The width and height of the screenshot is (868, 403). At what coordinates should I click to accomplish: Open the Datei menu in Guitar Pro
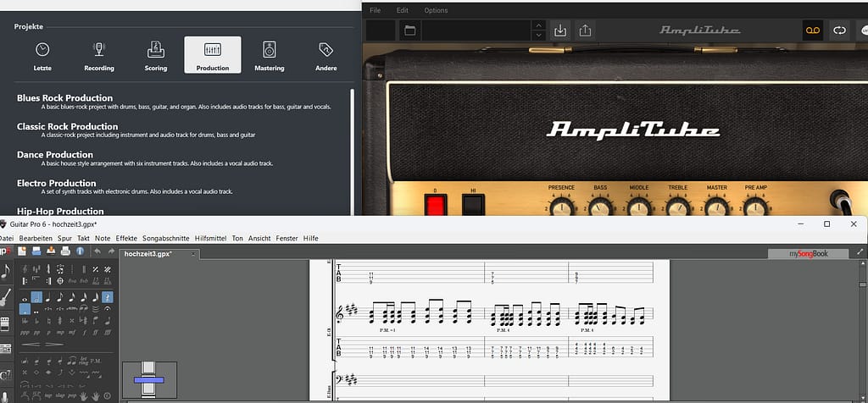pyautogui.click(x=6, y=238)
